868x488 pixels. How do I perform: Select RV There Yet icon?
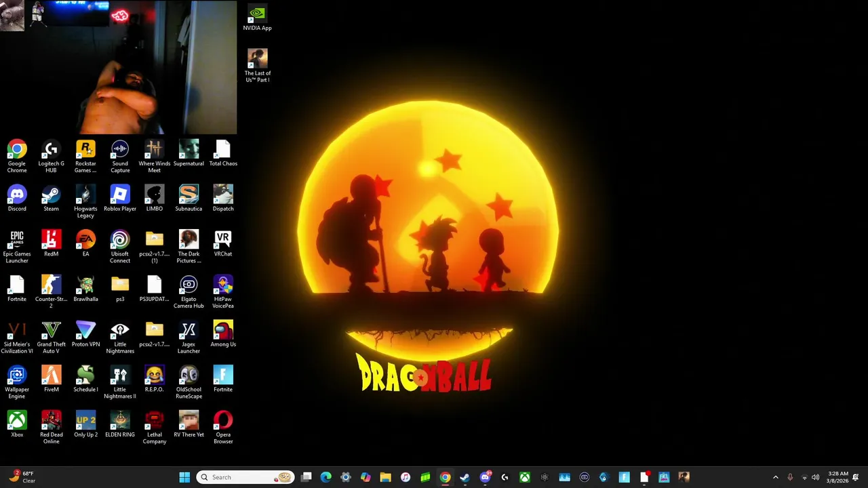point(189,425)
